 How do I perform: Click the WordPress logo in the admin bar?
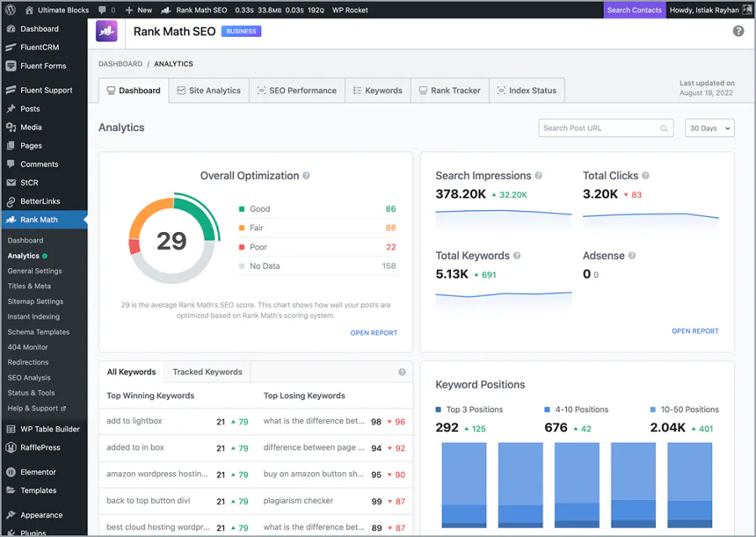(x=12, y=10)
